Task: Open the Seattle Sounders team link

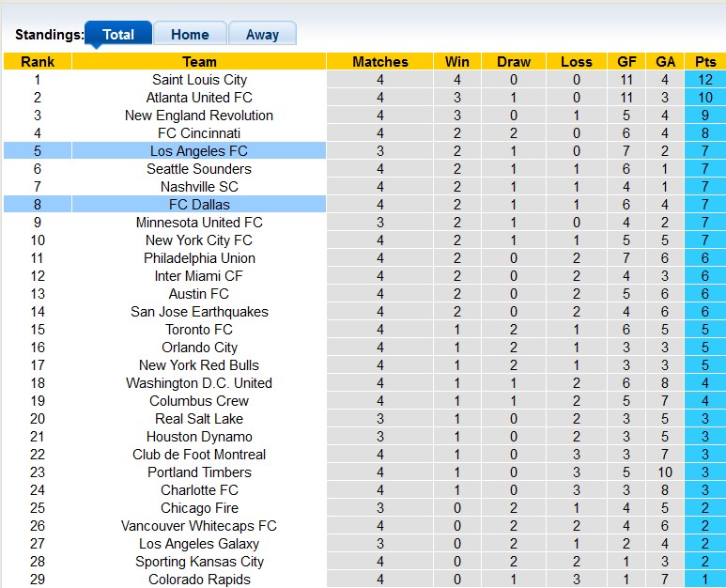Action: (199, 169)
